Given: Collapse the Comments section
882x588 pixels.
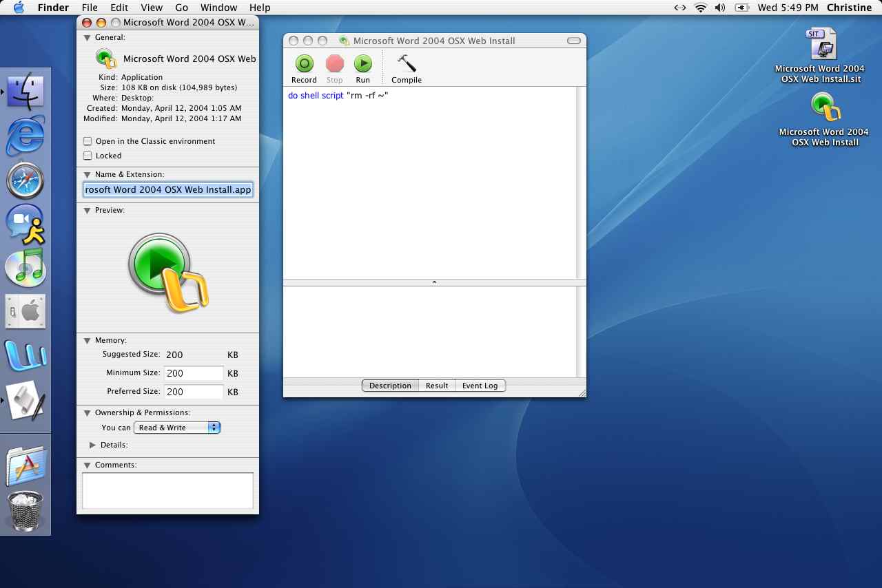Looking at the screenshot, I should [x=88, y=465].
